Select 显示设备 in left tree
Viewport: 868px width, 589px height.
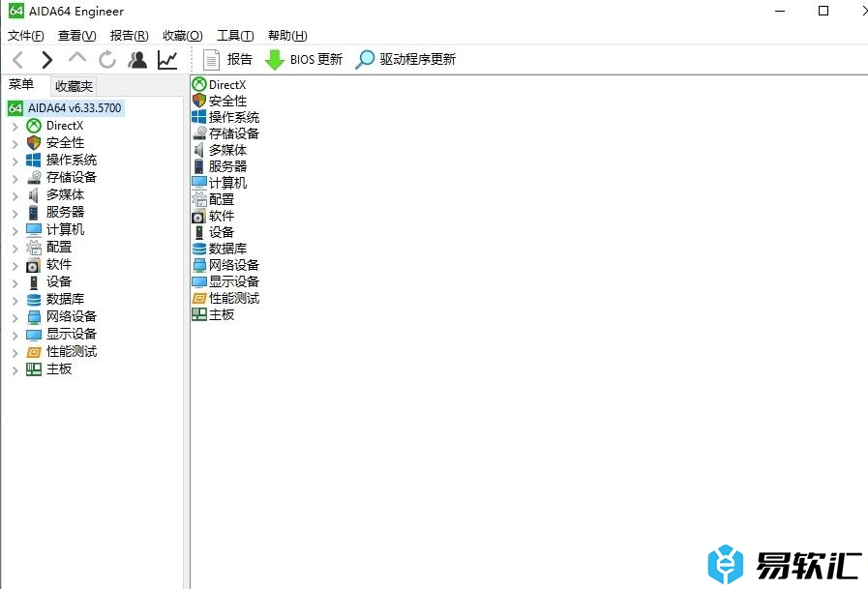[x=72, y=334]
